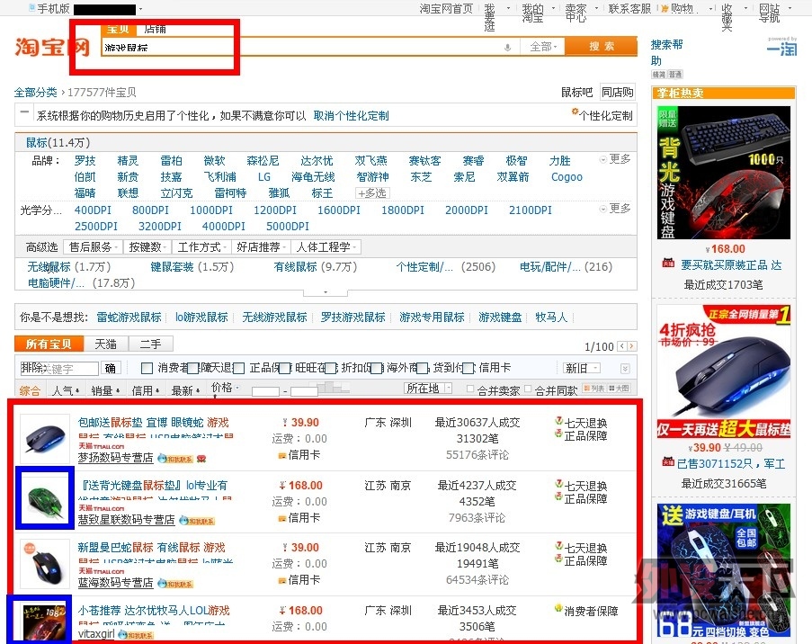Check the 七天退换 filter checkbox

coord(193,368)
